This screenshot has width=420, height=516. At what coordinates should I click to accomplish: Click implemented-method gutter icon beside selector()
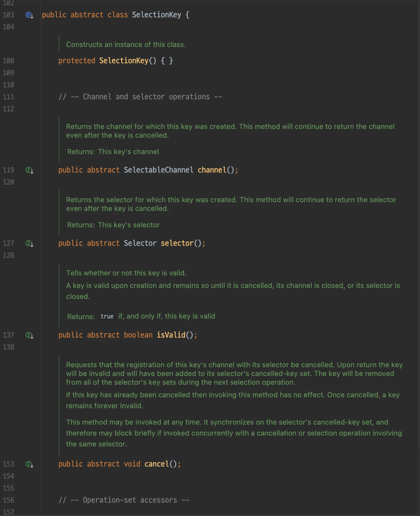click(29, 244)
